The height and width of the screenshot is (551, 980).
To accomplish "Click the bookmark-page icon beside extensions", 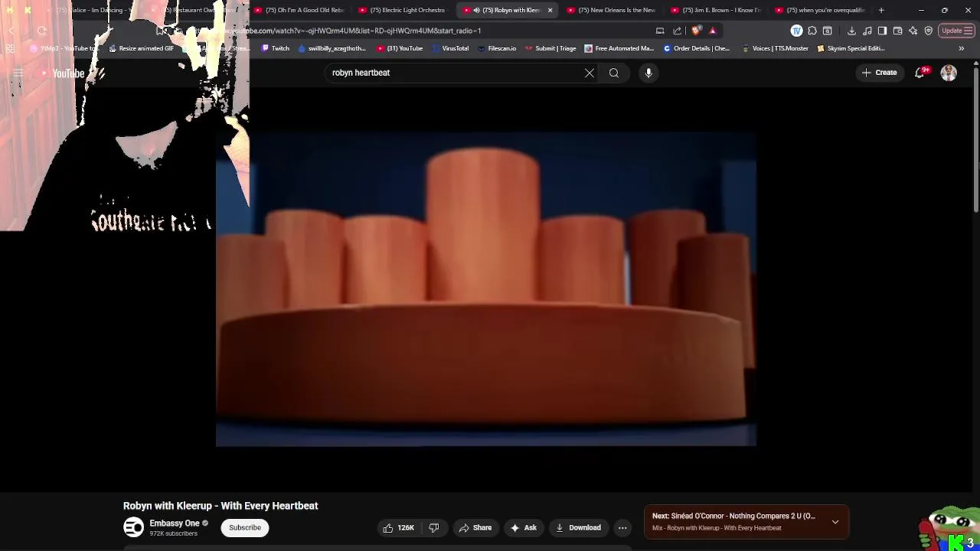I will point(828,31).
